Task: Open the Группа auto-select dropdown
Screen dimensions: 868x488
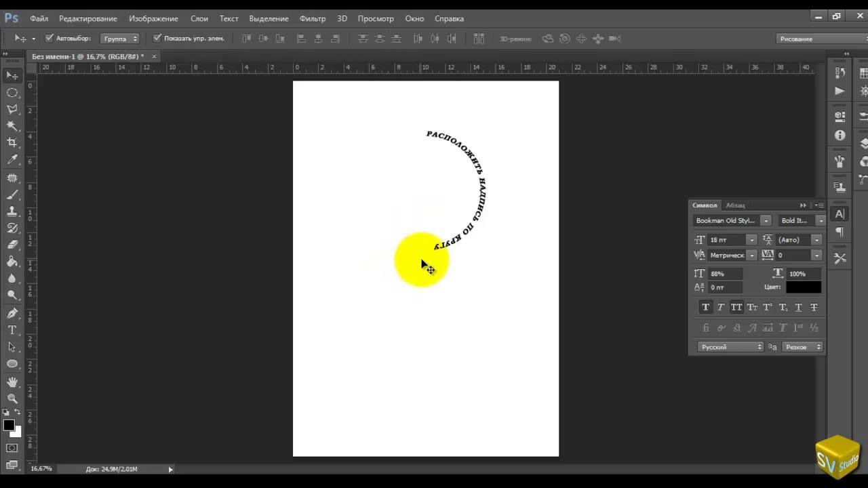Action: click(120, 39)
